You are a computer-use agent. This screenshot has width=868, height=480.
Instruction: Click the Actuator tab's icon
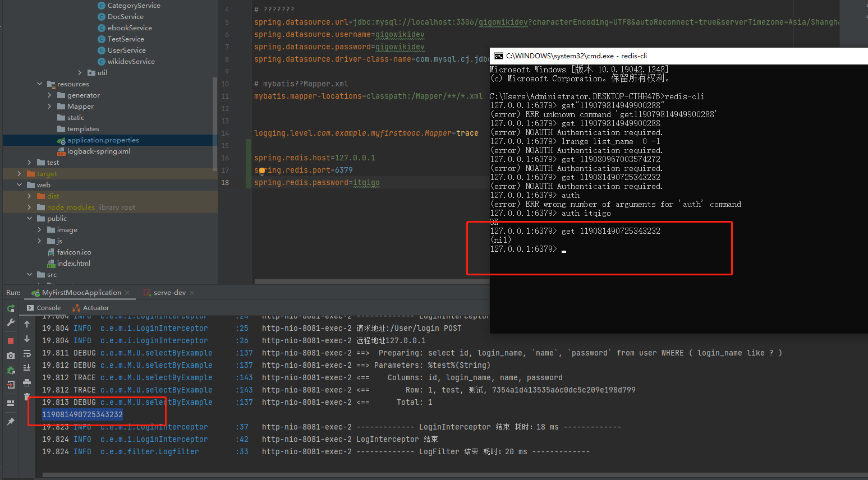pyautogui.click(x=76, y=308)
